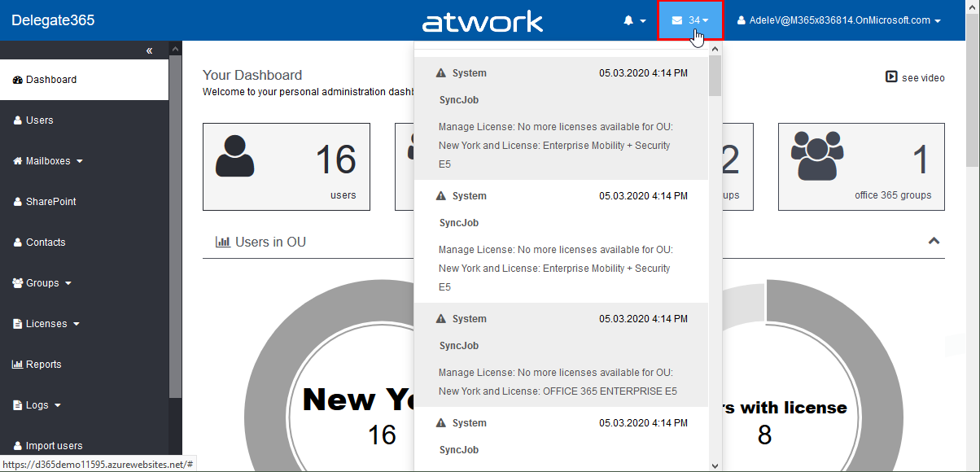Click the scroll up arrow of notification list
The width and height of the screenshot is (980, 472).
click(x=715, y=49)
